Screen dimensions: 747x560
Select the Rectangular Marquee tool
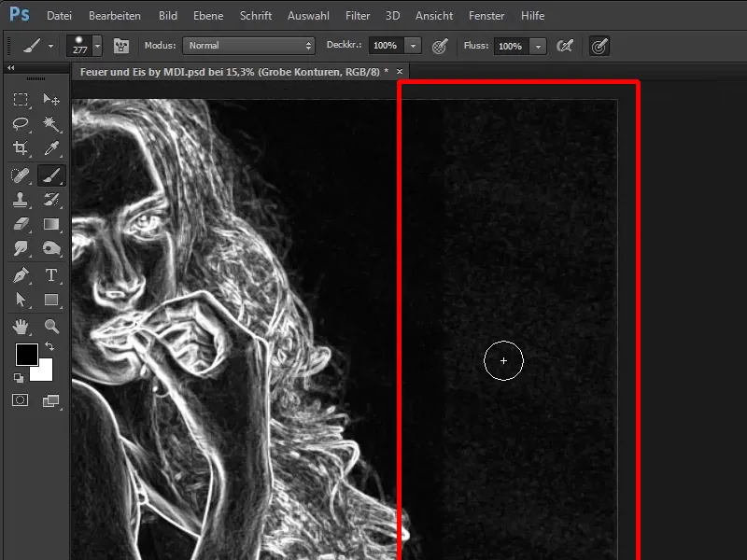click(20, 100)
